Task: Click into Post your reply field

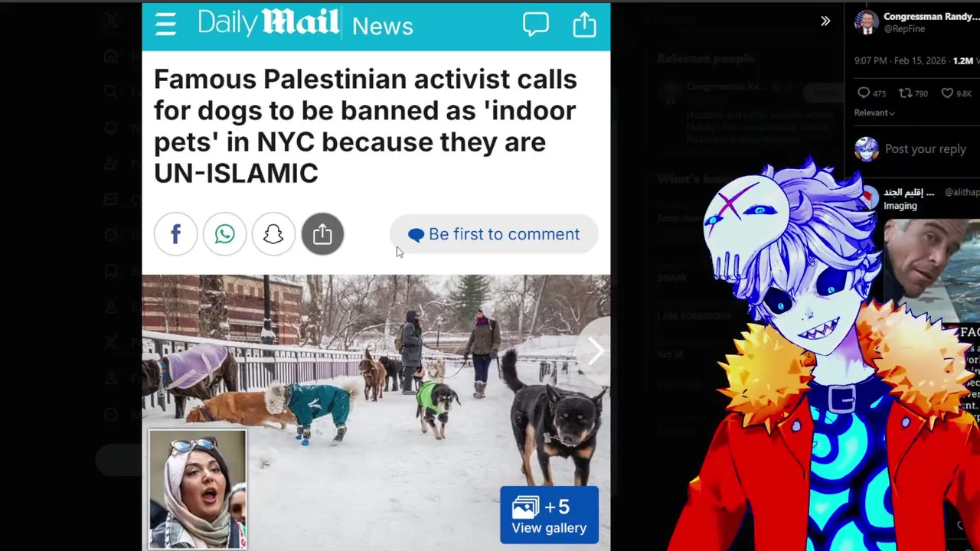Action: [x=925, y=149]
